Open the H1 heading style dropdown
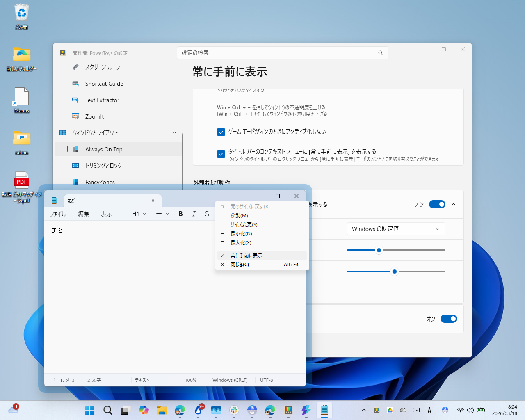525x420 pixels. click(138, 214)
